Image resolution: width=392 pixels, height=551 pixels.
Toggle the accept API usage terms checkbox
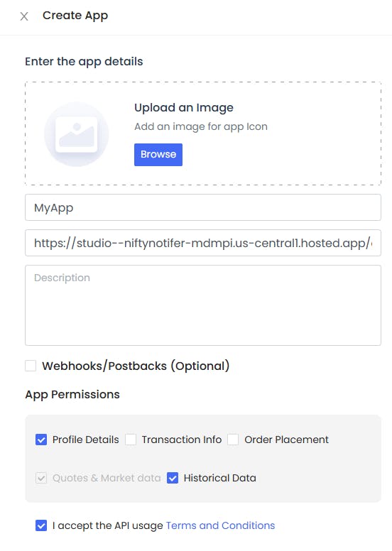pyautogui.click(x=41, y=525)
